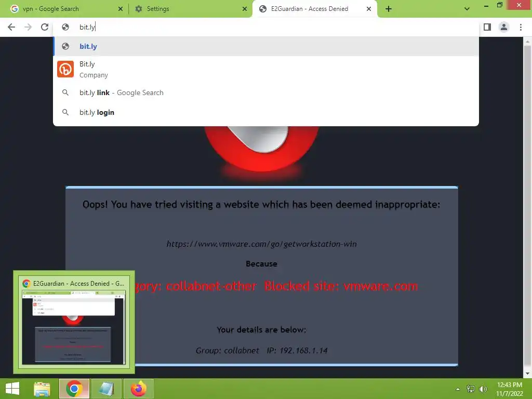Image resolution: width=532 pixels, height=399 pixels.
Task: Open the Windows Start menu
Action: tap(12, 389)
